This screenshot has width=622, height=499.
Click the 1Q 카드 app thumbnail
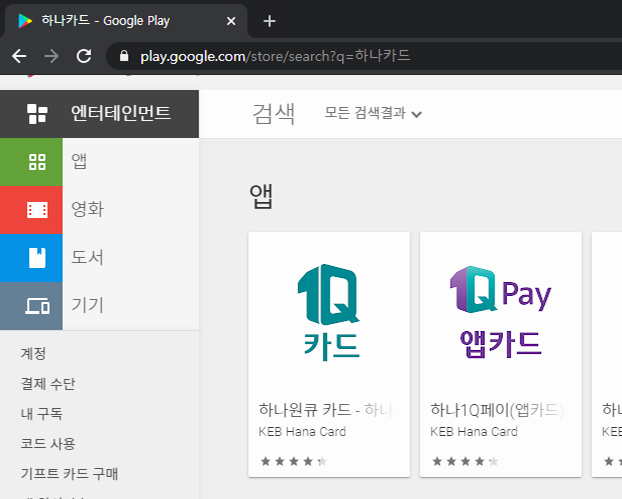coord(329,313)
